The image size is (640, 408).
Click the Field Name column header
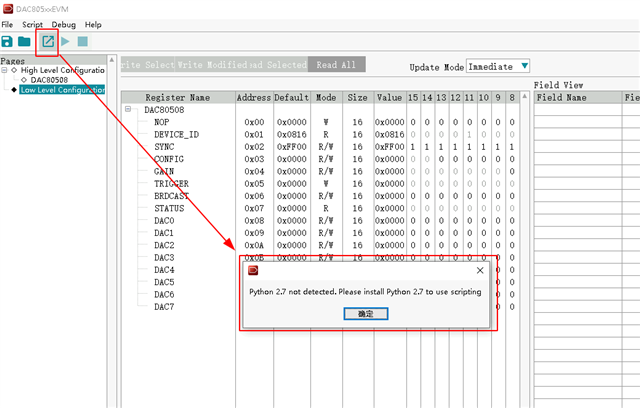(577, 98)
